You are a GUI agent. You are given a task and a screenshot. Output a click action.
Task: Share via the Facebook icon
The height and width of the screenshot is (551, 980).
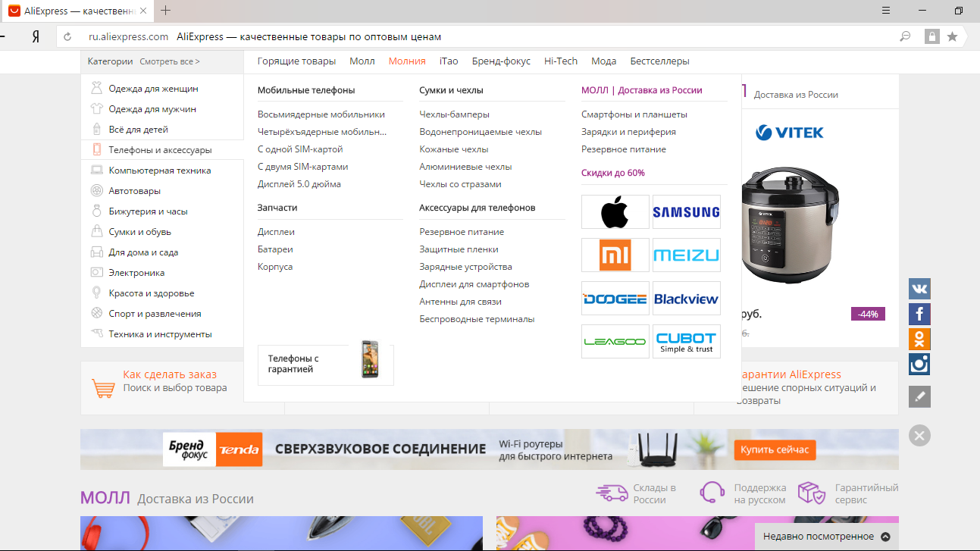919,314
